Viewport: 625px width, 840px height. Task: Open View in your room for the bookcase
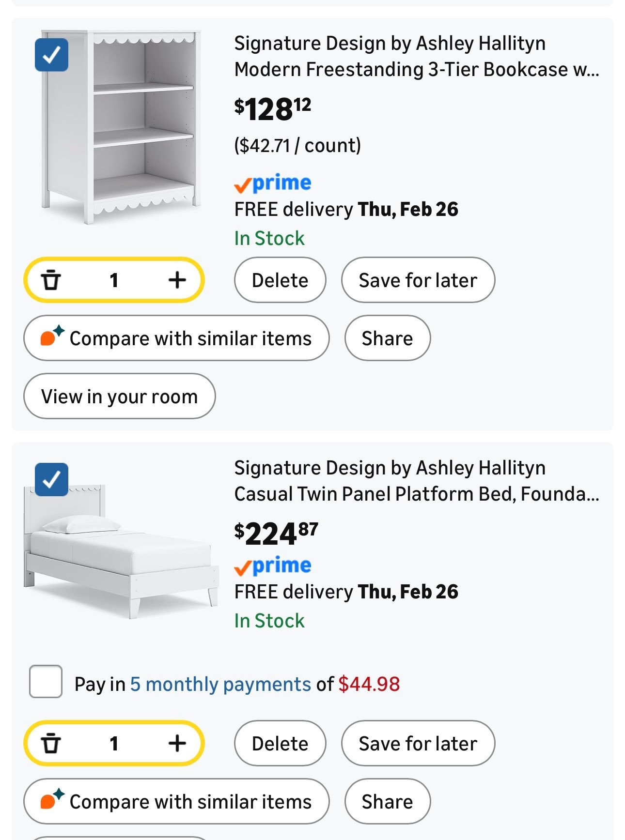click(119, 396)
